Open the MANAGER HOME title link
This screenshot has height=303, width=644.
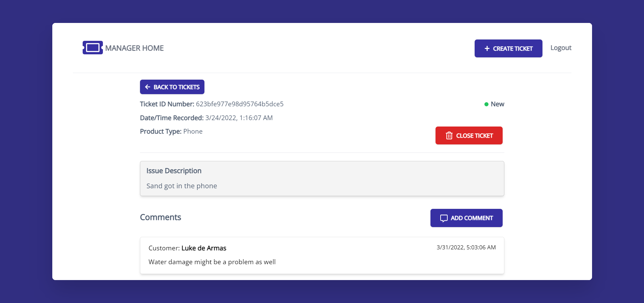[x=134, y=48]
